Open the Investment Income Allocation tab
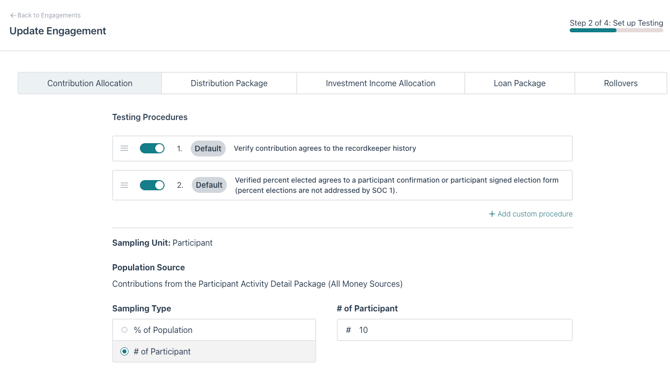 click(x=380, y=83)
